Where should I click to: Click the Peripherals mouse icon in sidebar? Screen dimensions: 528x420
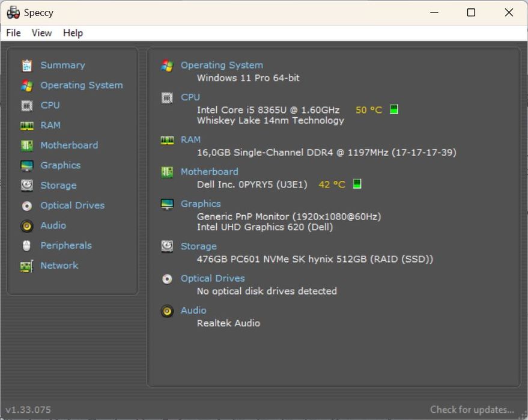(x=26, y=246)
